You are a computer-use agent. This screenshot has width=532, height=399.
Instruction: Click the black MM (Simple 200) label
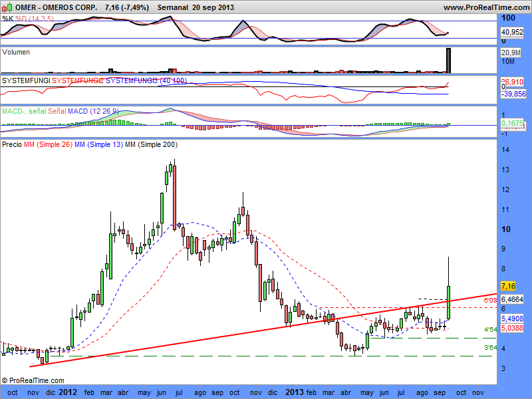152,144
